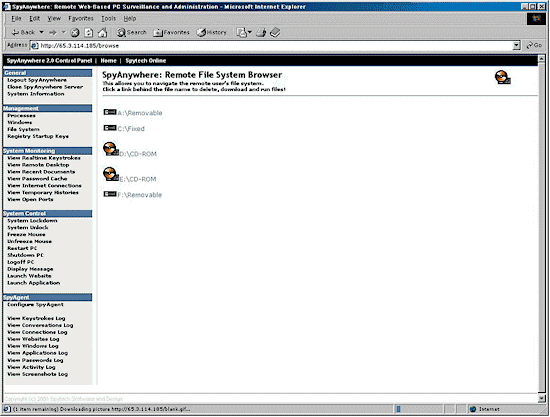Open the History toolbar button

(x=211, y=33)
